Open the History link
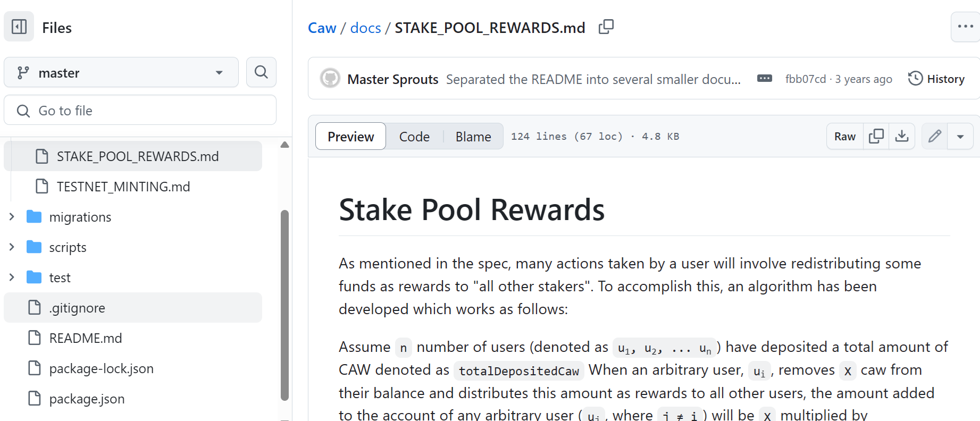Viewport: 980px width, 421px height. [x=936, y=79]
